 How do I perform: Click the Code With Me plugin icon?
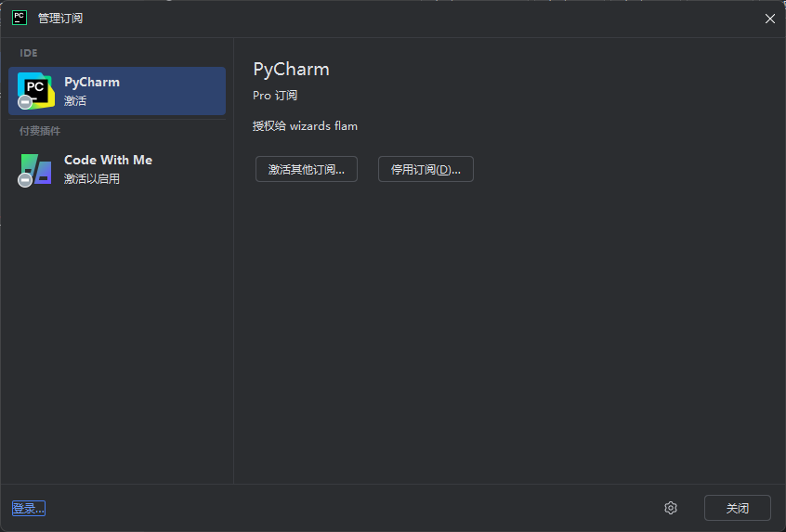pos(36,168)
